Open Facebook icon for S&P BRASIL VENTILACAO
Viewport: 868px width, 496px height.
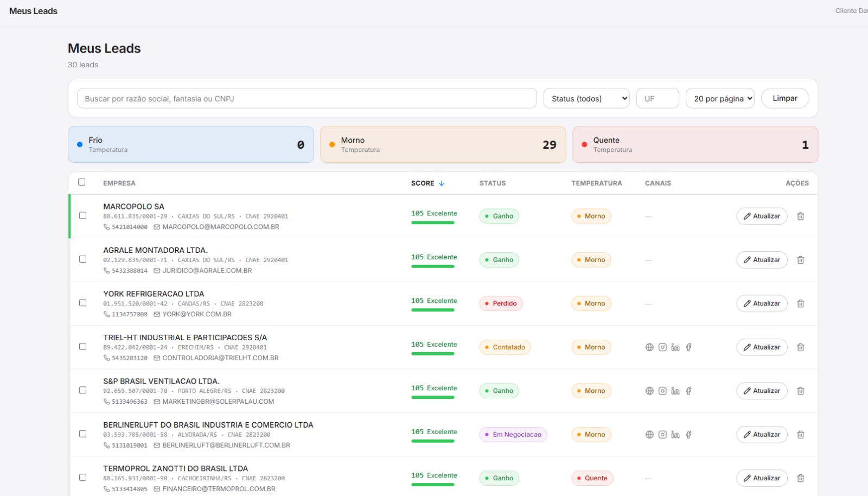[x=688, y=391]
